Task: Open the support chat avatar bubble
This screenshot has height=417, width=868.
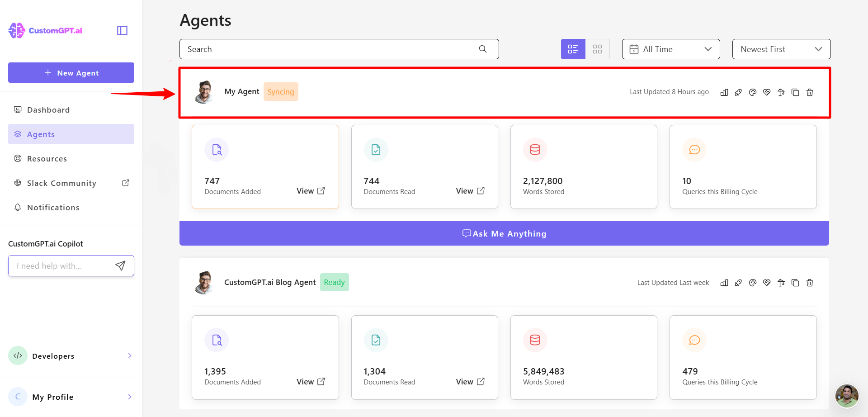Action: point(847,396)
